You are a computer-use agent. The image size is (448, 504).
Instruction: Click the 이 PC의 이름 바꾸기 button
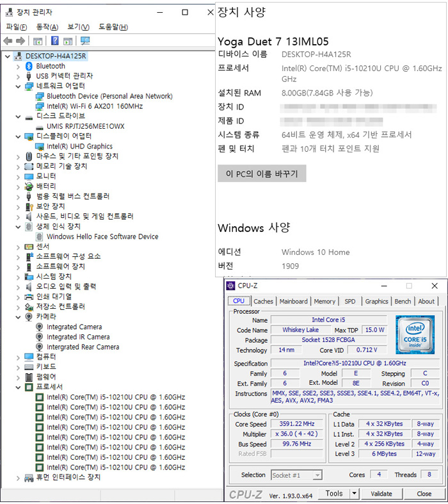(262, 174)
